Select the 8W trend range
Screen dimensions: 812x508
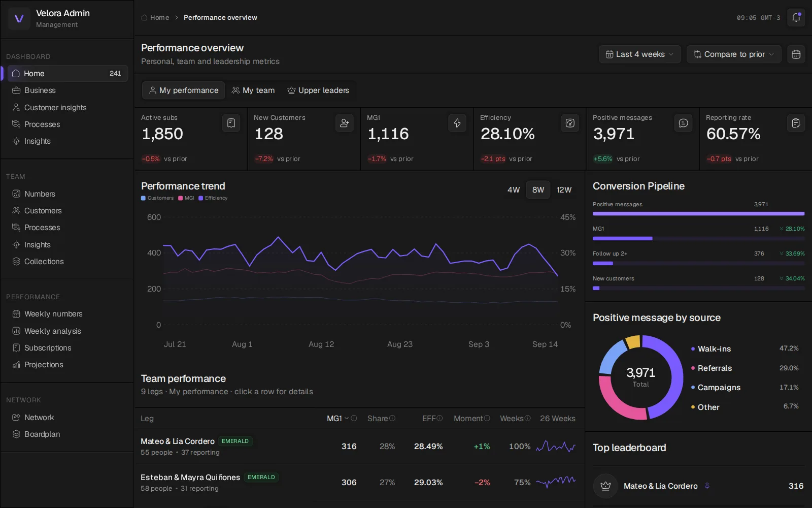coord(538,189)
